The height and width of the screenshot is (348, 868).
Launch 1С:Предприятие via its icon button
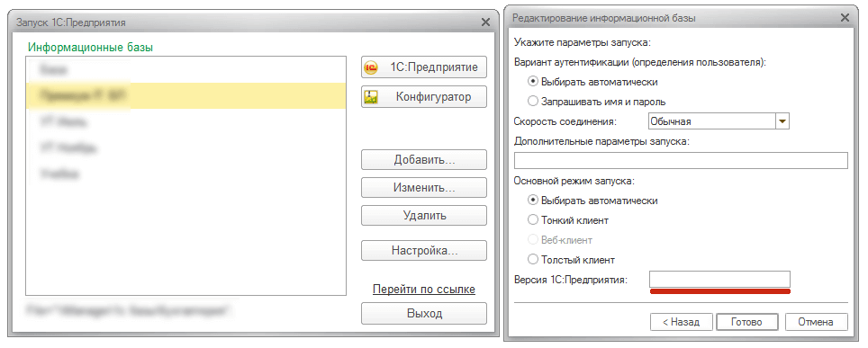(x=424, y=67)
